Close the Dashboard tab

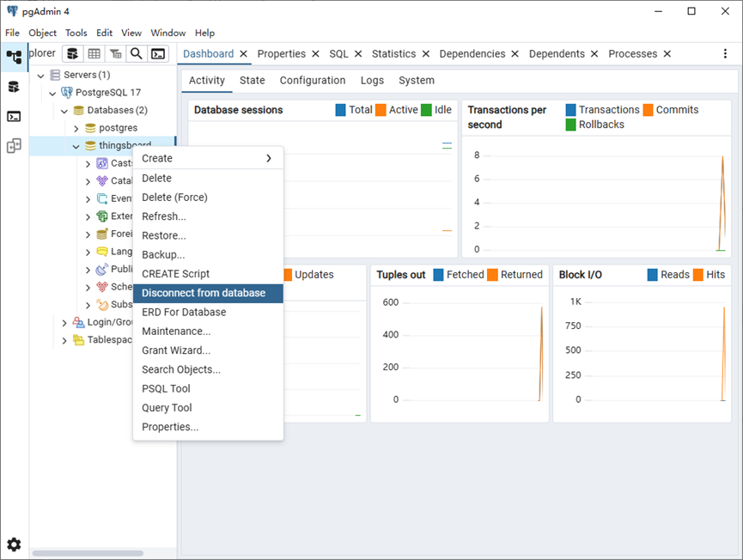tap(244, 54)
